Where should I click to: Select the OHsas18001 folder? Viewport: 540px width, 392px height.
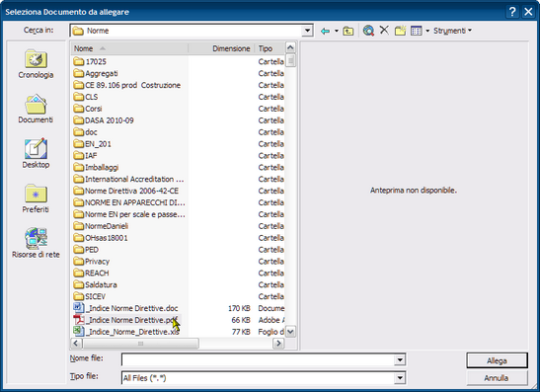click(x=101, y=238)
